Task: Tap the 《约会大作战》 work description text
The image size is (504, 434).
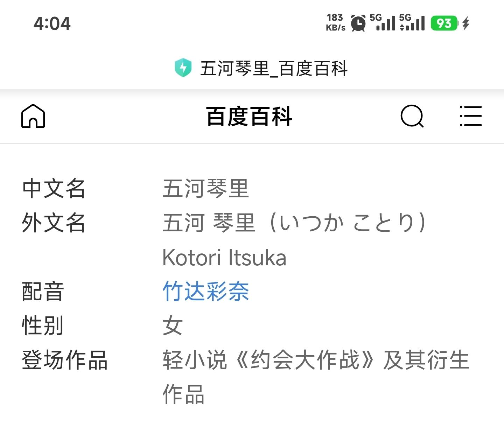Action: pos(304,360)
